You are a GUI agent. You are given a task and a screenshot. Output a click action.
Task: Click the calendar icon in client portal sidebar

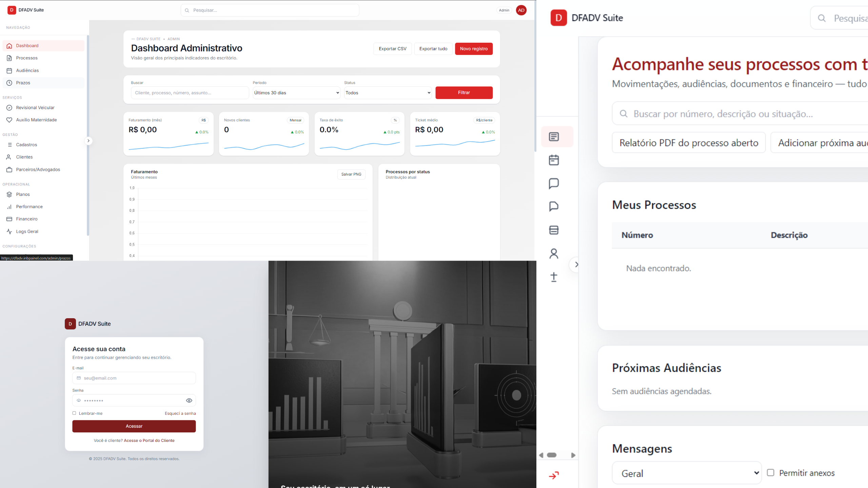(554, 160)
